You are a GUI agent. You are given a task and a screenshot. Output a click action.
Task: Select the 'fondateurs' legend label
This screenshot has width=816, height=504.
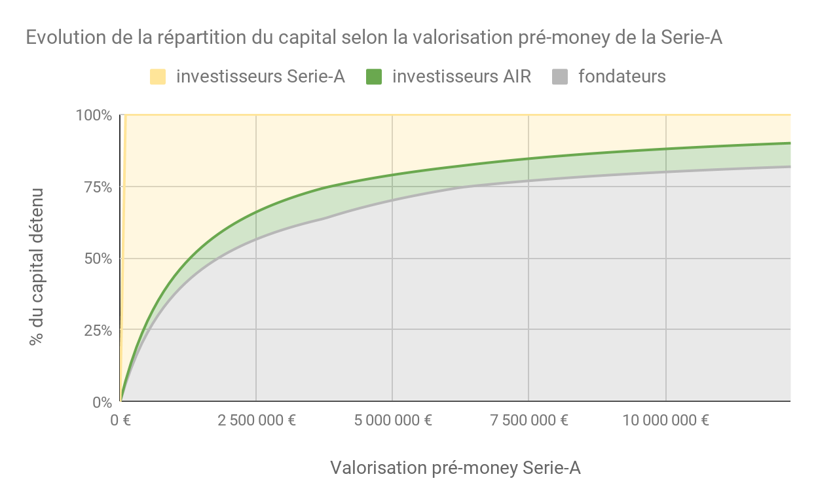point(622,77)
